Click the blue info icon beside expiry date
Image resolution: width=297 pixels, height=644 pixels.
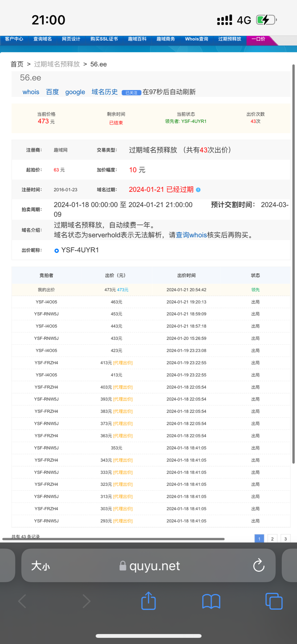click(x=198, y=190)
